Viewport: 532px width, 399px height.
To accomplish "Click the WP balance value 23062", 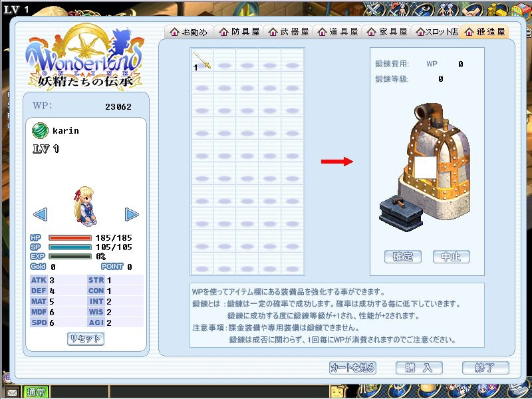I will 118,107.
